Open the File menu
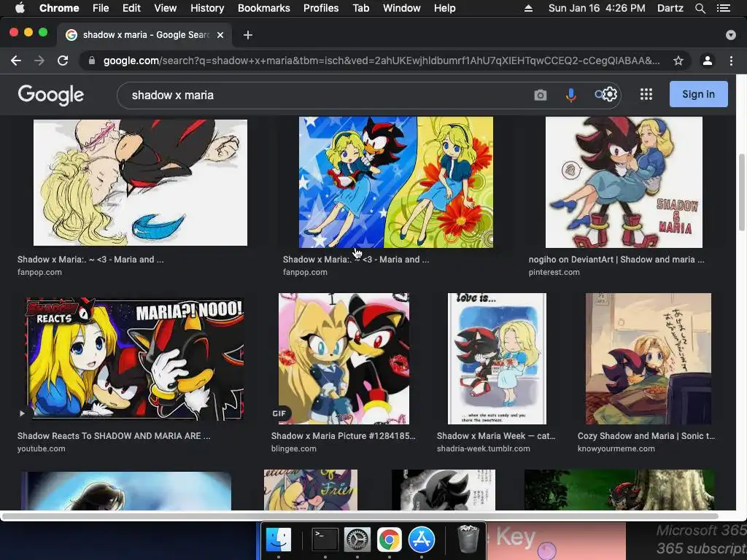The image size is (747, 560). click(101, 8)
